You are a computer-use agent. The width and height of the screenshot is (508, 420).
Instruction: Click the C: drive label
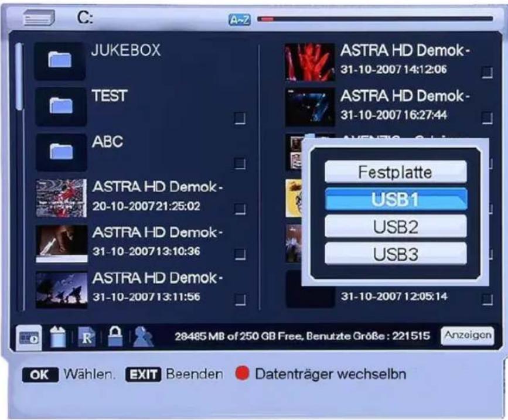[x=85, y=18]
